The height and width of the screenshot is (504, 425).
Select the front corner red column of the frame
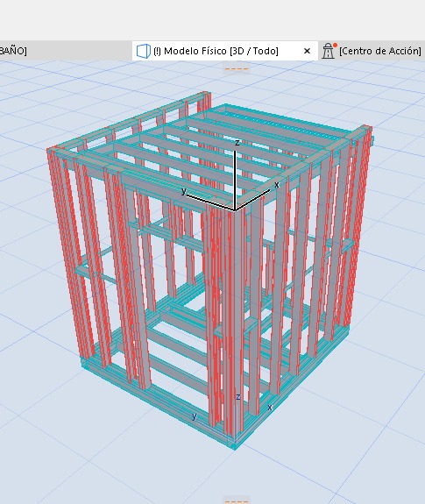pyautogui.click(x=236, y=322)
